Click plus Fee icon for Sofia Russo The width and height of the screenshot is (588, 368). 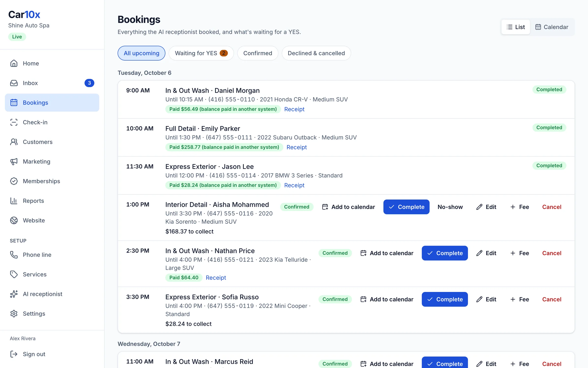pos(513,299)
